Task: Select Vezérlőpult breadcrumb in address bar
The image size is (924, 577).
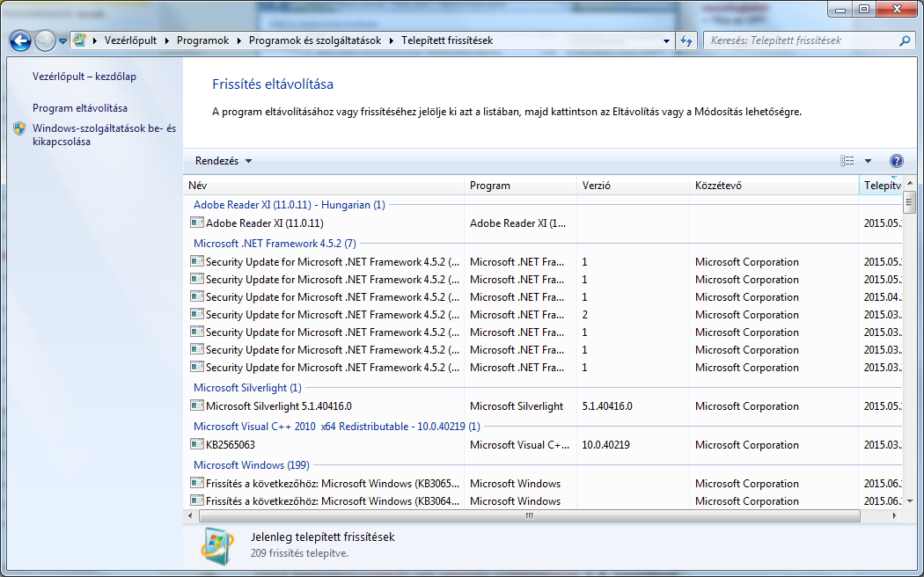Action: click(130, 40)
